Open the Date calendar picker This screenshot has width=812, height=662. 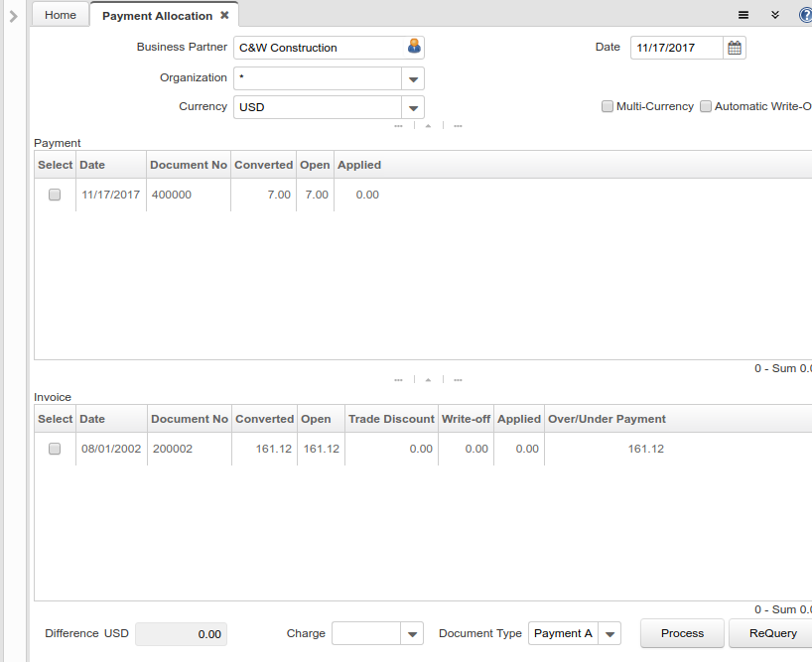[735, 48]
